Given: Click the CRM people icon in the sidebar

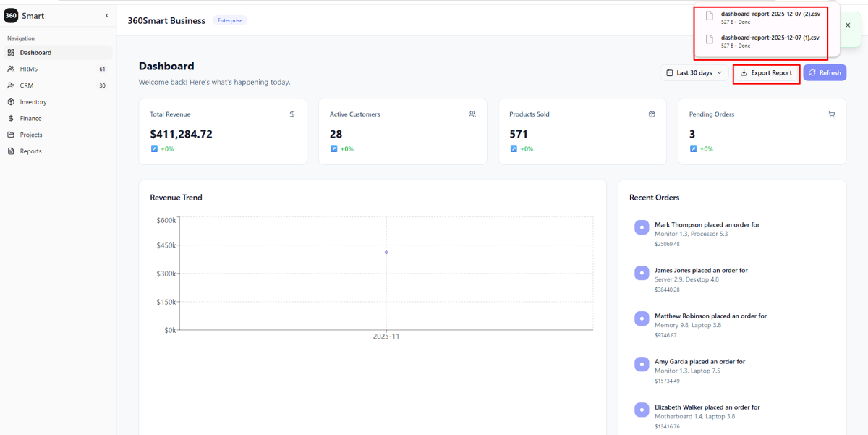Looking at the screenshot, I should tap(11, 85).
